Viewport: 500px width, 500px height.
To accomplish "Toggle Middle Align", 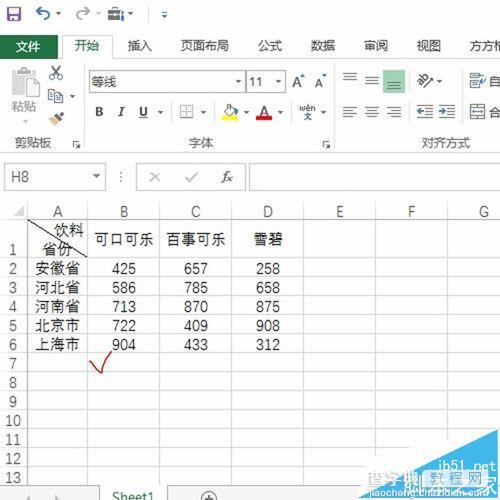I will coord(372,80).
